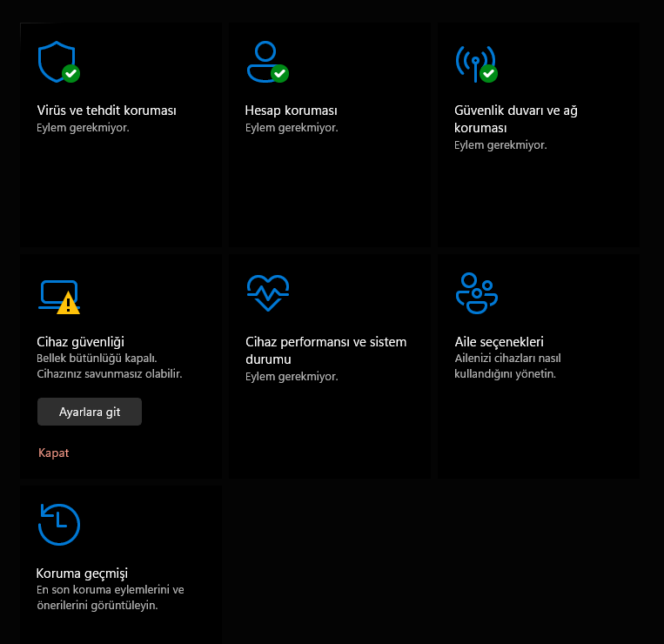Click the family options people icon

point(476,293)
